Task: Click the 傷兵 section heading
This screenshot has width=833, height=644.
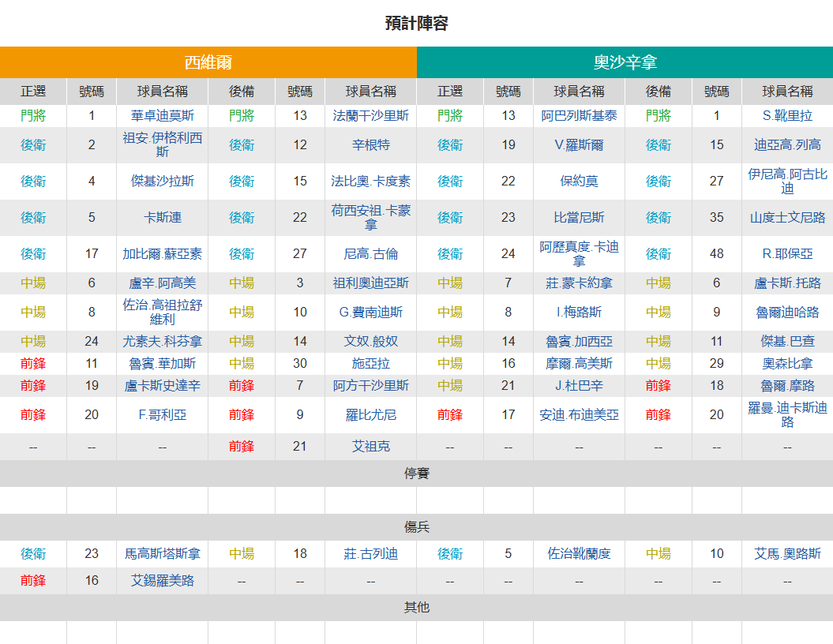Action: click(417, 526)
